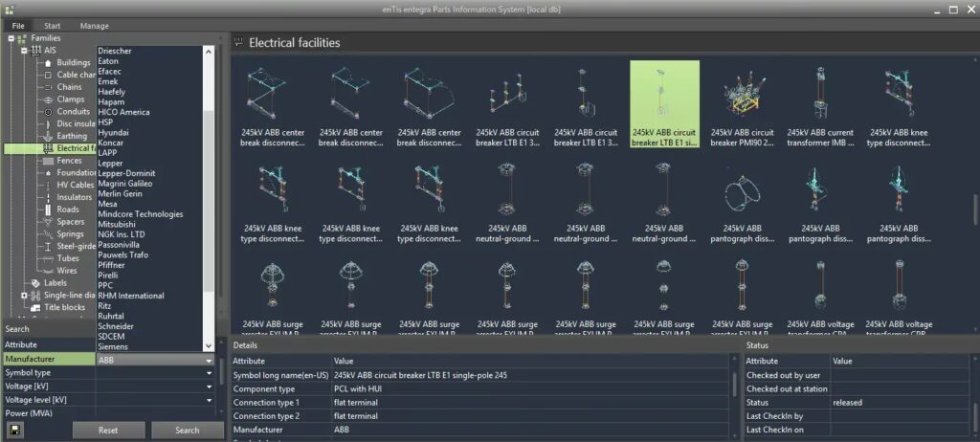The image size is (980, 442).
Task: Open the Voltage level [kV] dropdown
Action: point(209,400)
